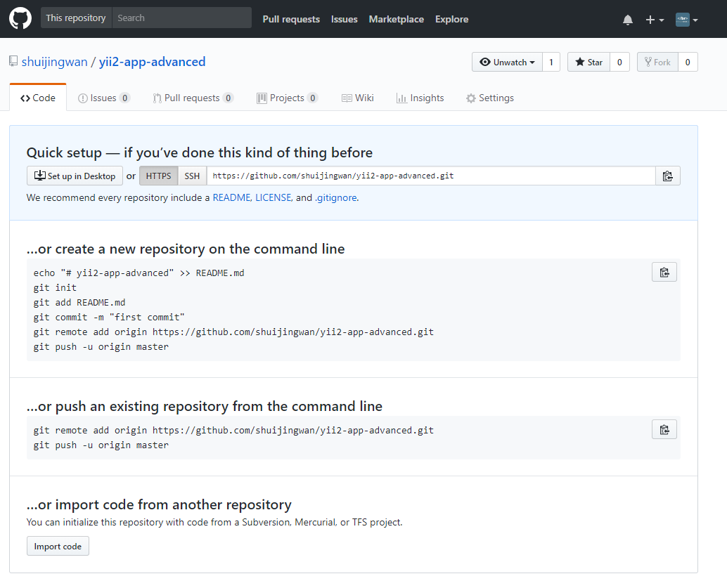Copy the push existing repository commands
The width and height of the screenshot is (727, 588).
[664, 430]
